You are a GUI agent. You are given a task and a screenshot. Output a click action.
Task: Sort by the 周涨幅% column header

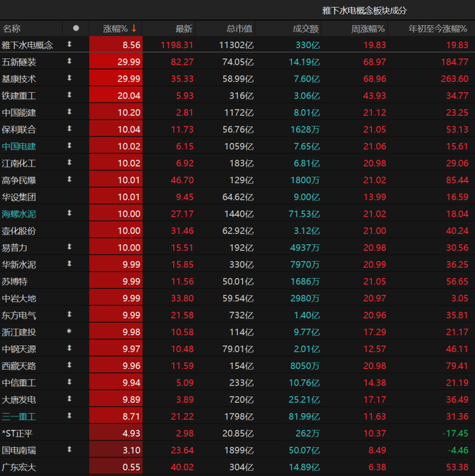pyautogui.click(x=368, y=28)
